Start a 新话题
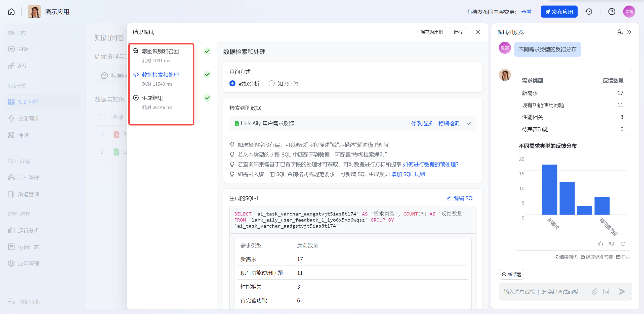Image resolution: width=644 pixels, height=314 pixels. coord(511,274)
